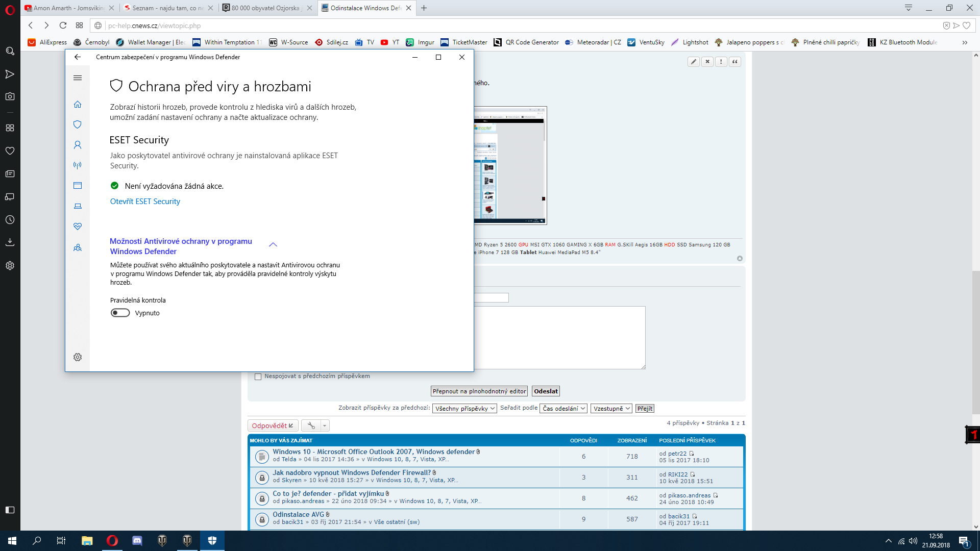Open Defender Home section in sidebar
The image size is (980, 551).
click(78, 105)
